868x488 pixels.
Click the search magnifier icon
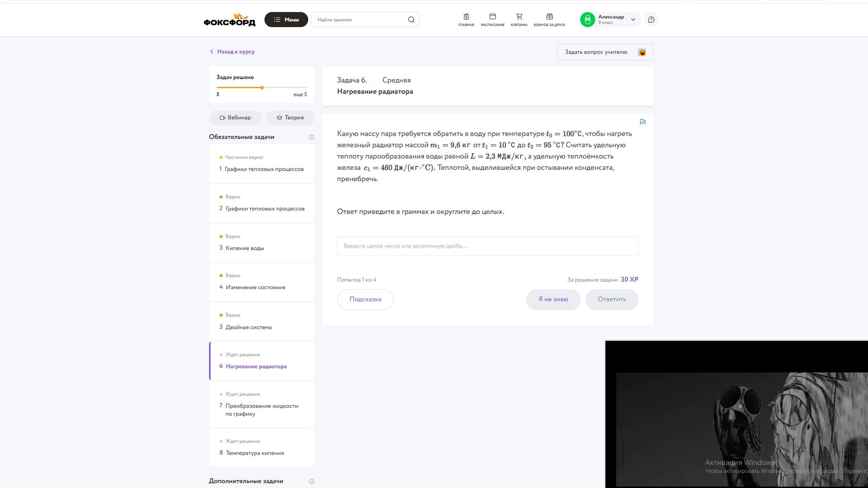point(411,19)
